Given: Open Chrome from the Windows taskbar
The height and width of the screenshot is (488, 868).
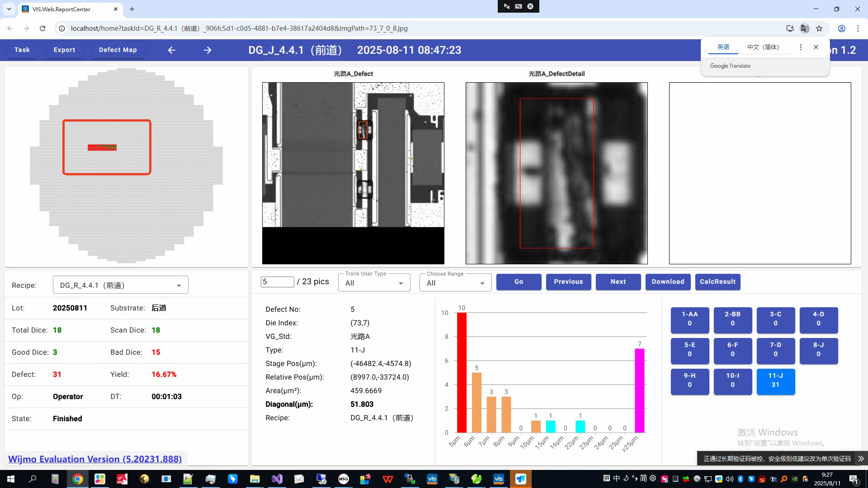Looking at the screenshot, I should [x=78, y=479].
